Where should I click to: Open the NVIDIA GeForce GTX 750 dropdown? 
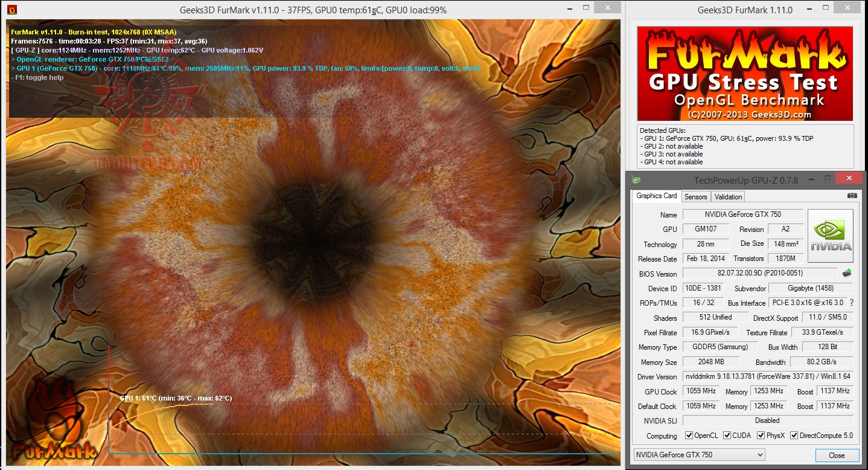click(x=698, y=455)
